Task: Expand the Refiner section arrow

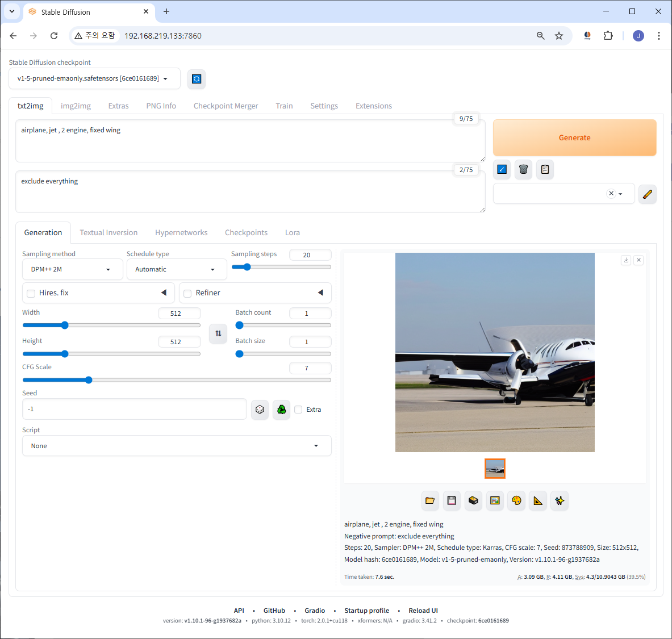Action: click(x=320, y=293)
